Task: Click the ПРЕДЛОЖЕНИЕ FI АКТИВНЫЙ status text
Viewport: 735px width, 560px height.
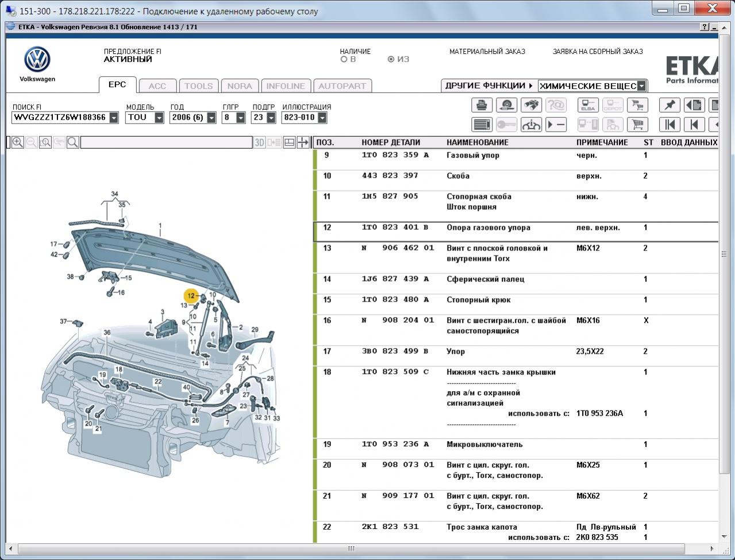Action: pyautogui.click(x=133, y=55)
